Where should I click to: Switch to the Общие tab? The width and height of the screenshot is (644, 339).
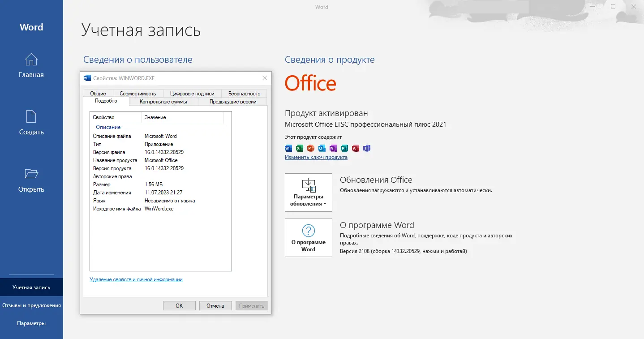click(98, 94)
